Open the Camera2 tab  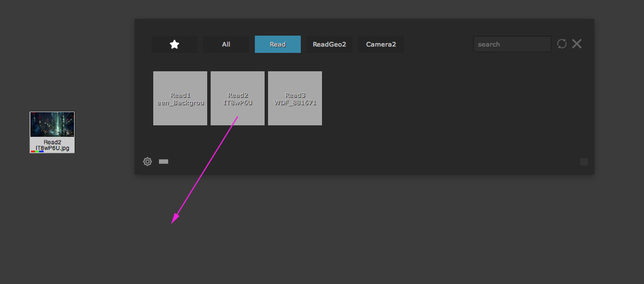click(x=381, y=44)
